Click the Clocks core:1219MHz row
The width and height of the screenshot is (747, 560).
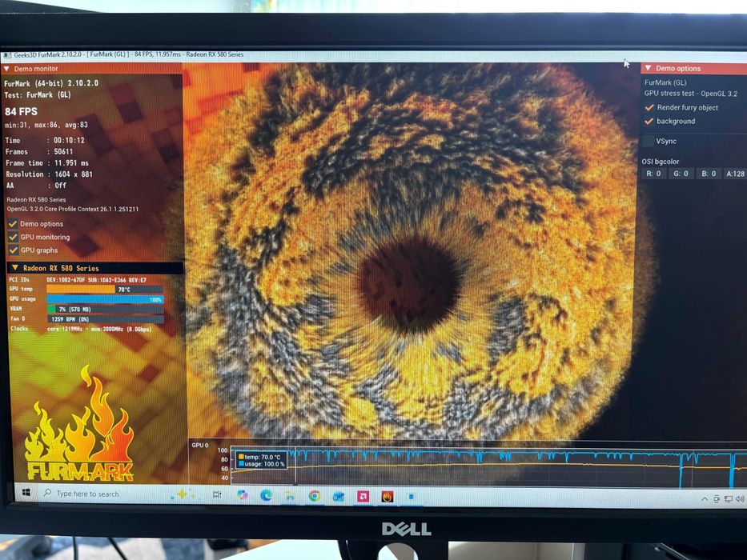click(x=81, y=329)
